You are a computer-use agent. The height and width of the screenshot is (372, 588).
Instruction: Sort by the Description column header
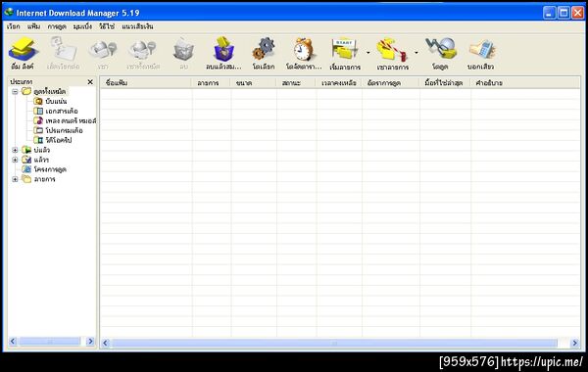coord(525,83)
